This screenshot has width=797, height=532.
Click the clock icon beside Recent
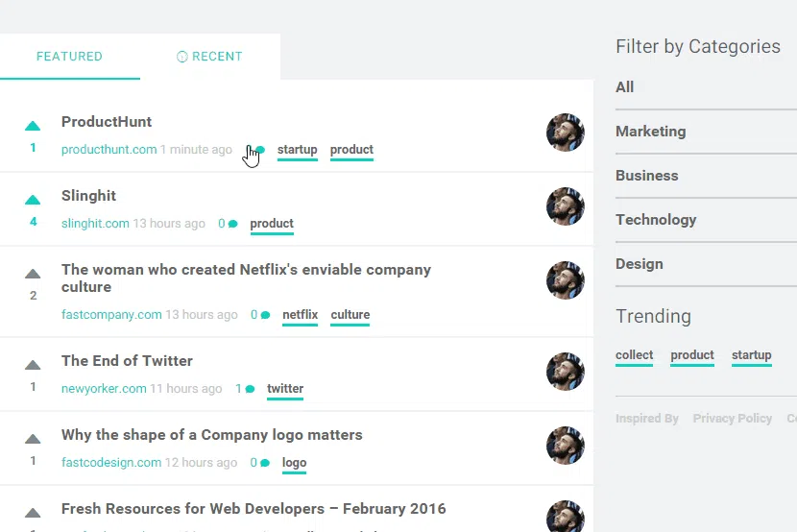[x=182, y=57]
